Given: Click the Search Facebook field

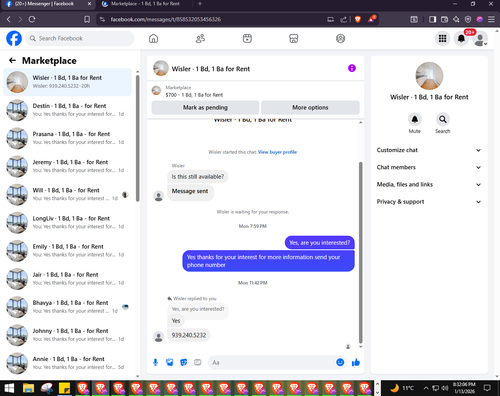Looking at the screenshot, I should [80, 38].
